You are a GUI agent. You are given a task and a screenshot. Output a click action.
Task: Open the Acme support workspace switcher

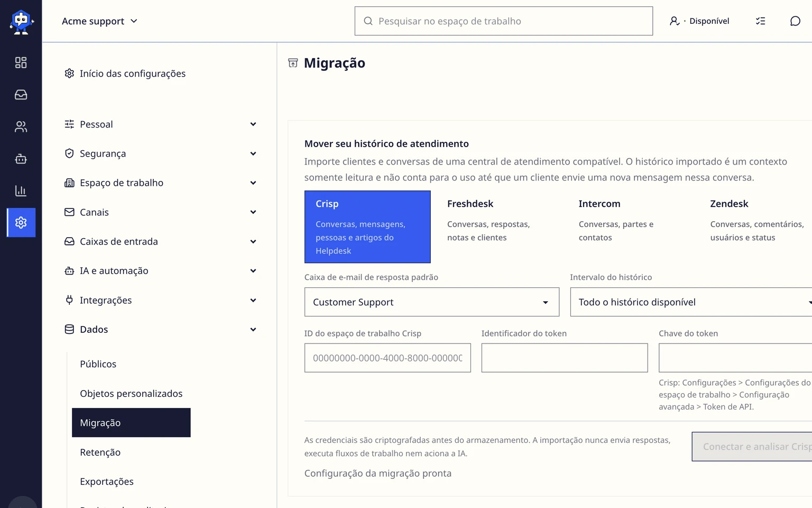pos(99,21)
